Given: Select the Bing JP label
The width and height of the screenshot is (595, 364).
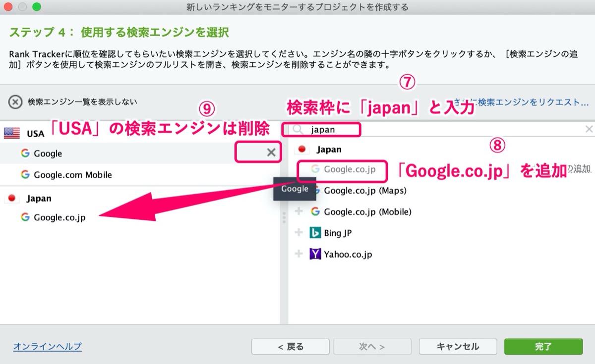Looking at the screenshot, I should [x=338, y=233].
